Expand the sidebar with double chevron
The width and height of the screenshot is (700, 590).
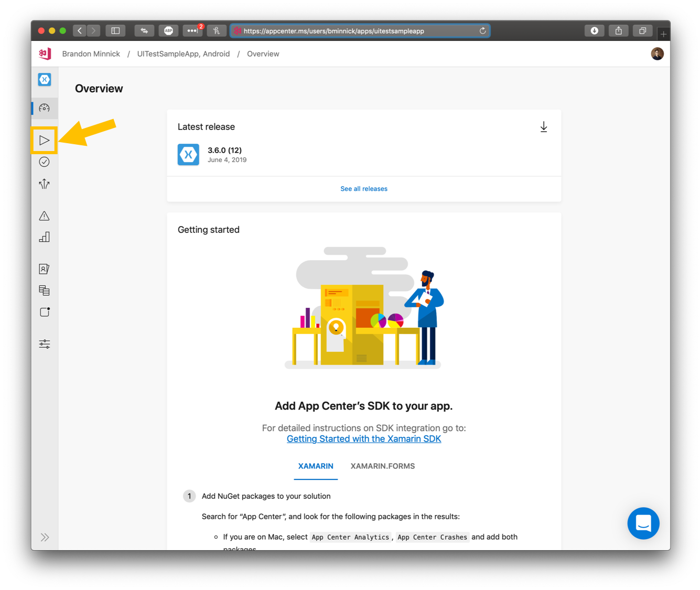click(x=45, y=537)
